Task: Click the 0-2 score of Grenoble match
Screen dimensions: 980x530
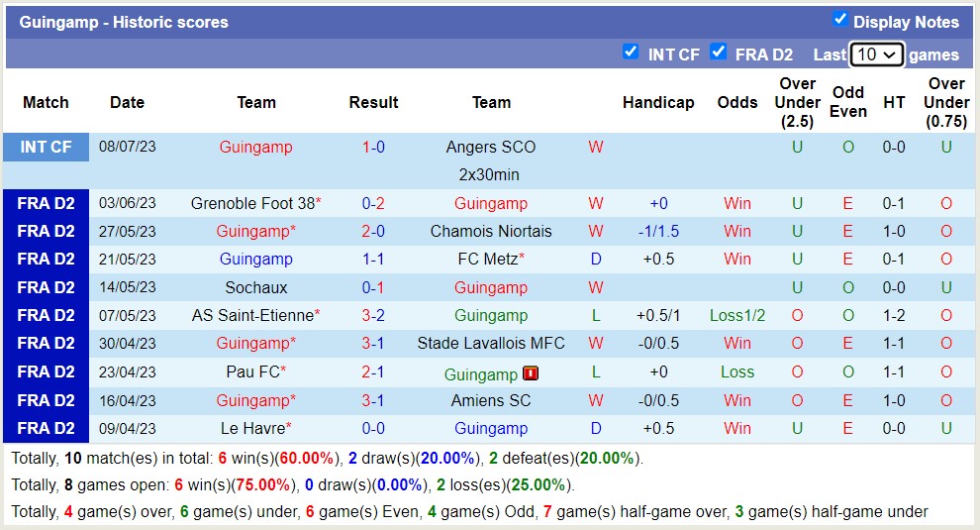Action: [373, 203]
